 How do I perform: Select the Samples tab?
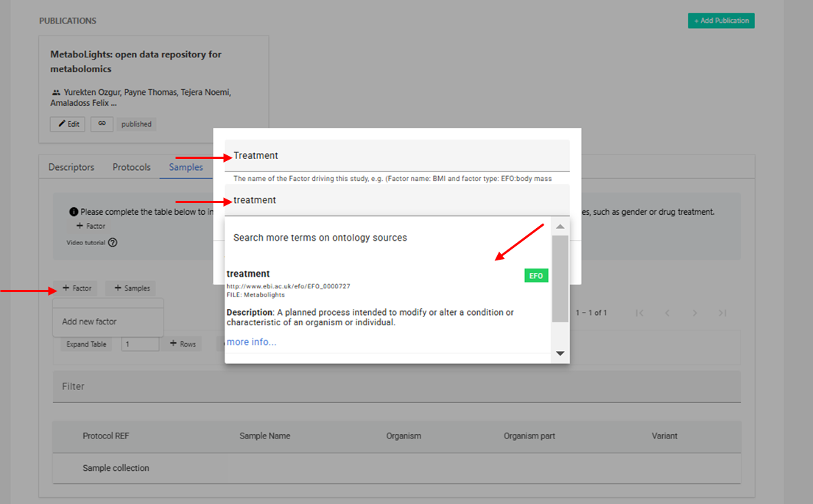(186, 167)
